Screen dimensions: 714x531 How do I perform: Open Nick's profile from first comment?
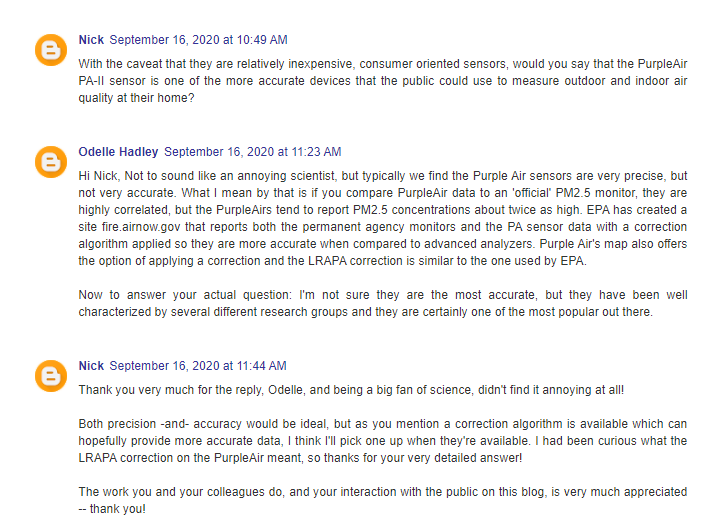click(91, 40)
